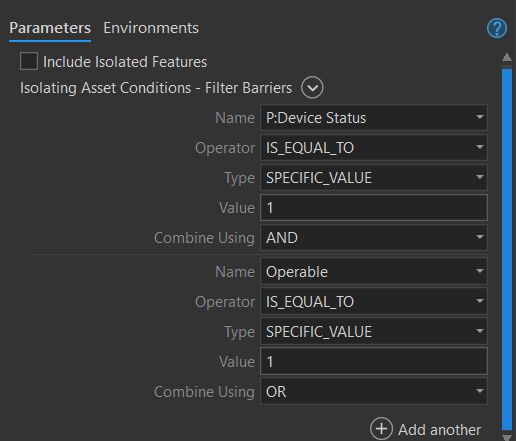
Task: Open first Operator IS_EQUAL_TO dropdown
Action: (374, 147)
